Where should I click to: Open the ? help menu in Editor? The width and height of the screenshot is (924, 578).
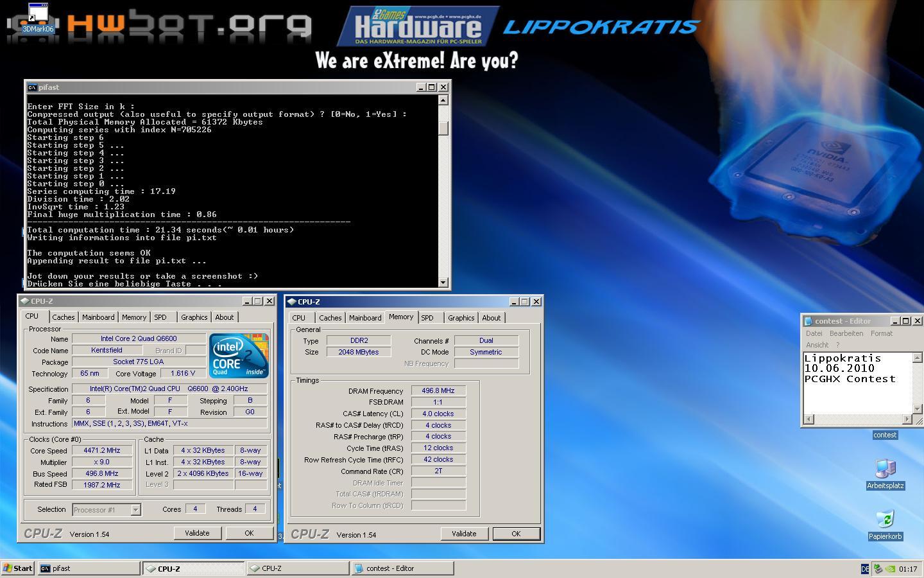837,345
